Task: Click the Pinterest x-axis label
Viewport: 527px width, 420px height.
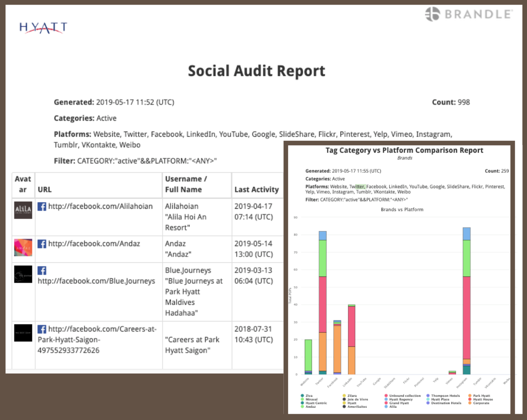Action: pos(419,382)
